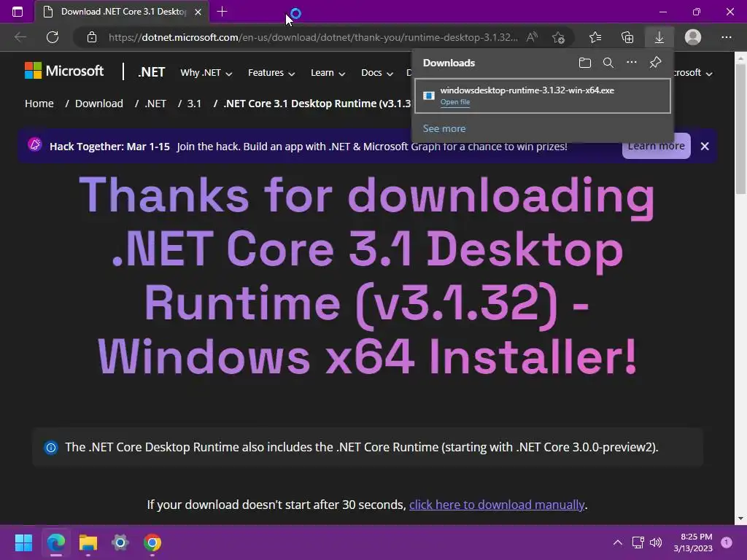
Task: Open the Collections icon
Action: click(627, 37)
